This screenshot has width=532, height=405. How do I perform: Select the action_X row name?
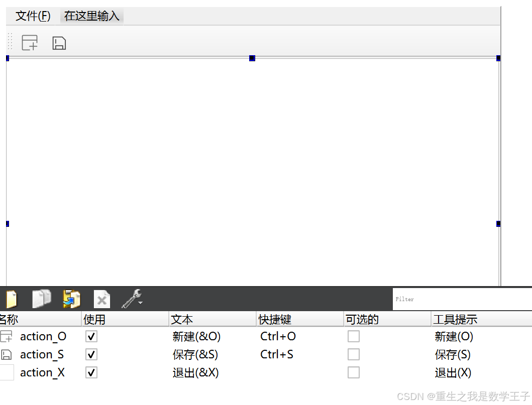tap(42, 372)
